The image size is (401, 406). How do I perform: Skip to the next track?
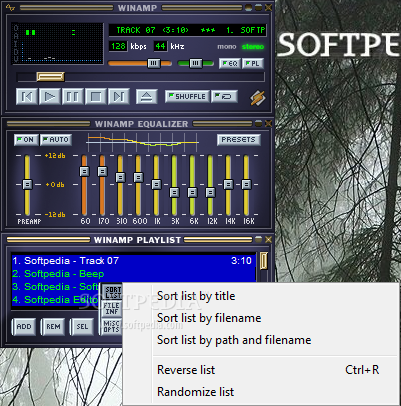point(118,97)
